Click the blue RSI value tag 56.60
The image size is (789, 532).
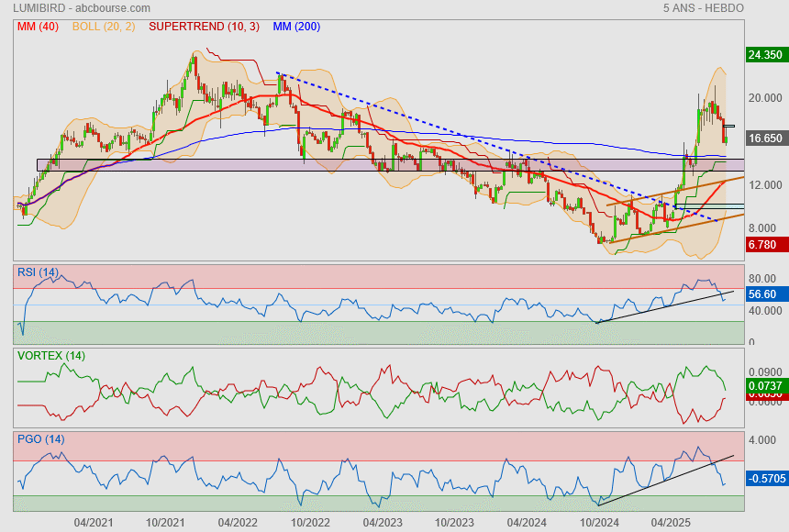(x=765, y=294)
